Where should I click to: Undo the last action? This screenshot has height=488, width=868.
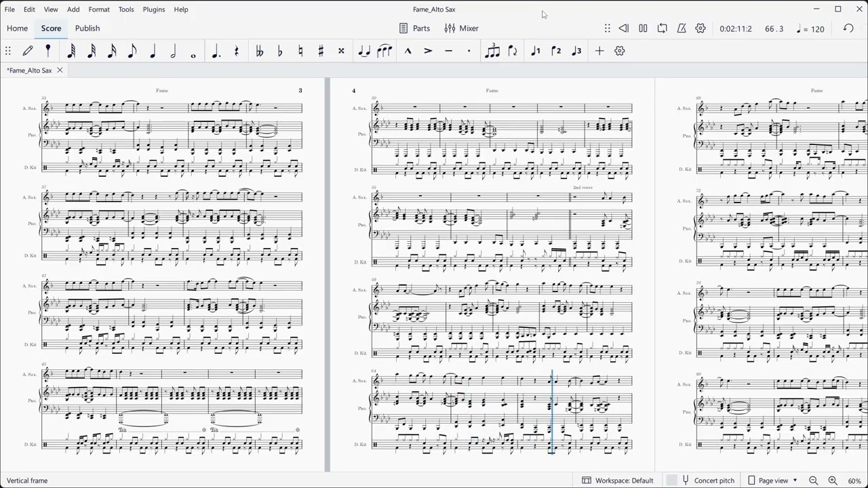click(x=848, y=28)
